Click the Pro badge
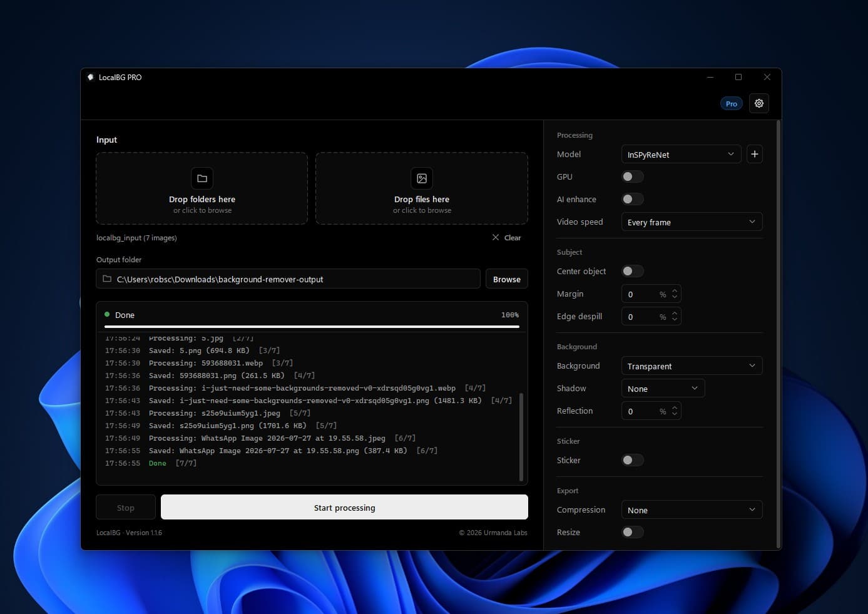 (x=731, y=104)
